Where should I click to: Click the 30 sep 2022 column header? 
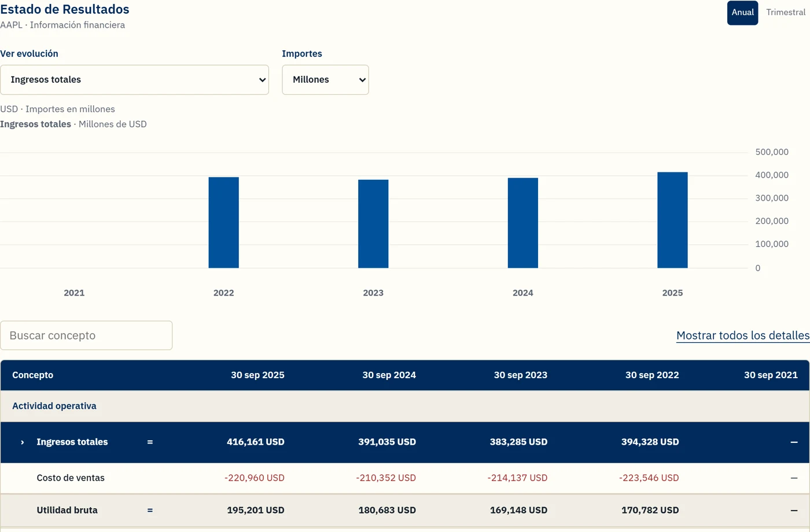click(652, 375)
